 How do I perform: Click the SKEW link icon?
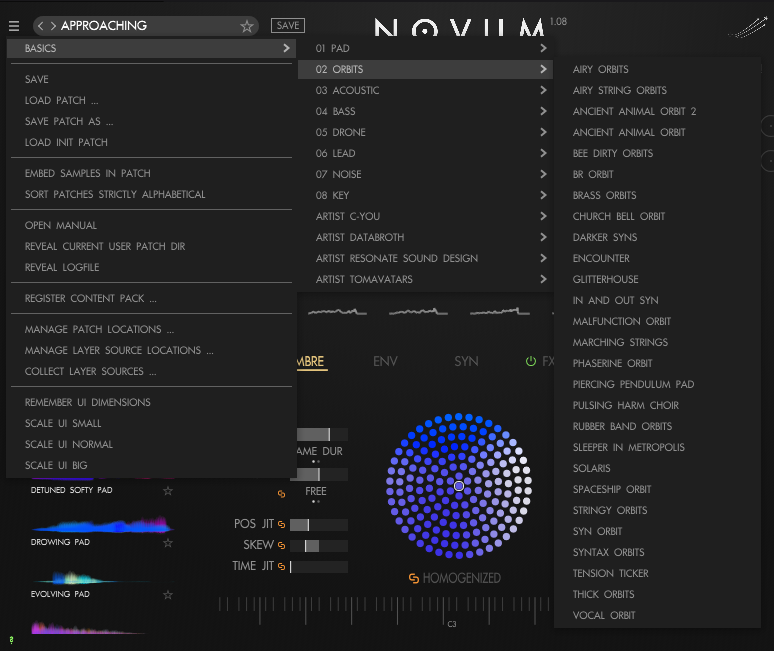(x=281, y=545)
